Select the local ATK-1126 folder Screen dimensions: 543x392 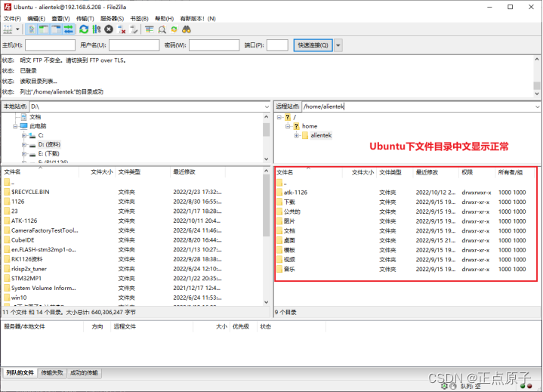(24, 221)
